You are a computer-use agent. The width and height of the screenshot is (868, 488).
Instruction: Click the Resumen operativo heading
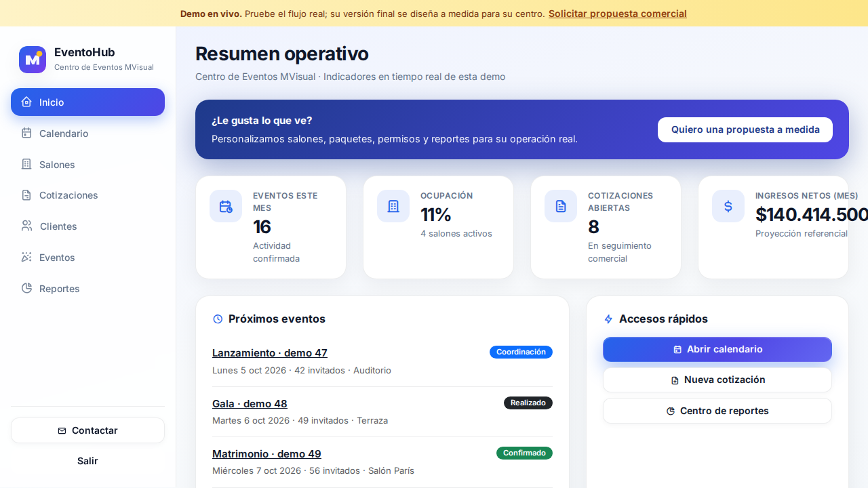(x=282, y=54)
